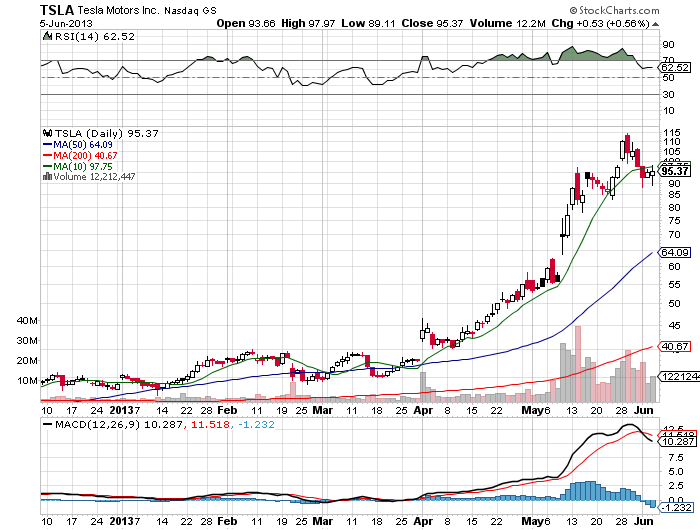Click the '2013' year label under price chart
700x530 pixels.
(x=121, y=410)
